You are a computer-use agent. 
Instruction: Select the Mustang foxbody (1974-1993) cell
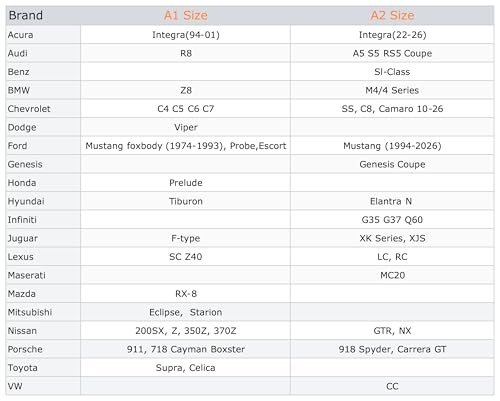[x=186, y=146]
